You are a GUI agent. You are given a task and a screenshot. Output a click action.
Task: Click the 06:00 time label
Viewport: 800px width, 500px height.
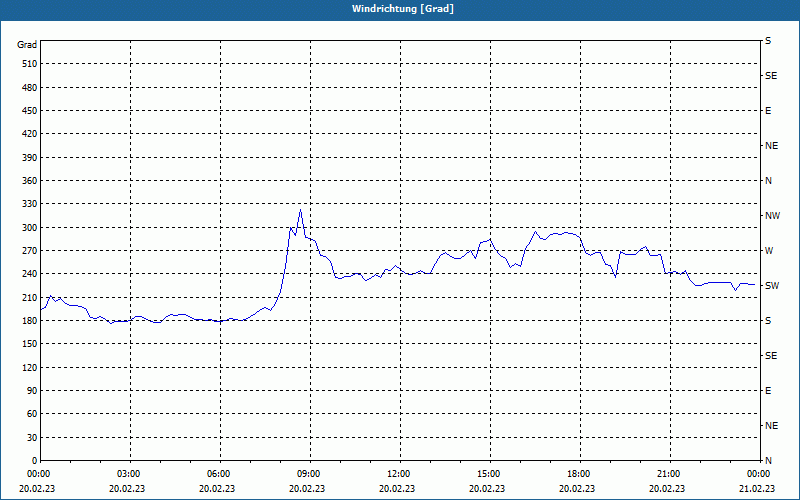click(218, 474)
